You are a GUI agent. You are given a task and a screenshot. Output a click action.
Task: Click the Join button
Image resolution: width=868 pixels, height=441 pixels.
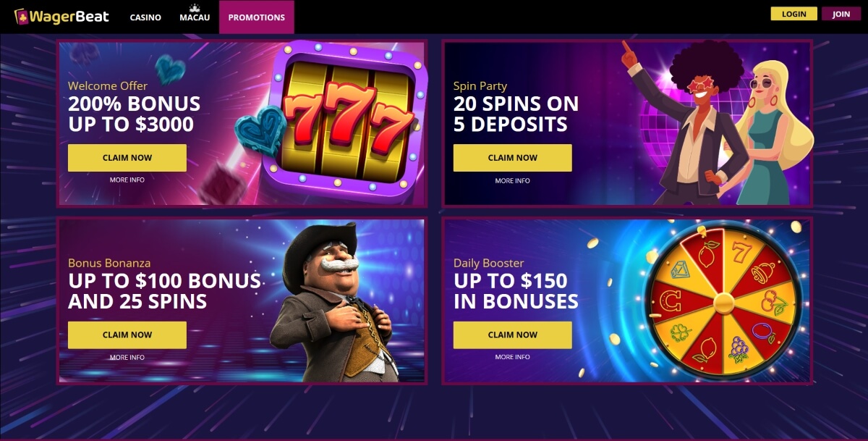click(x=841, y=14)
